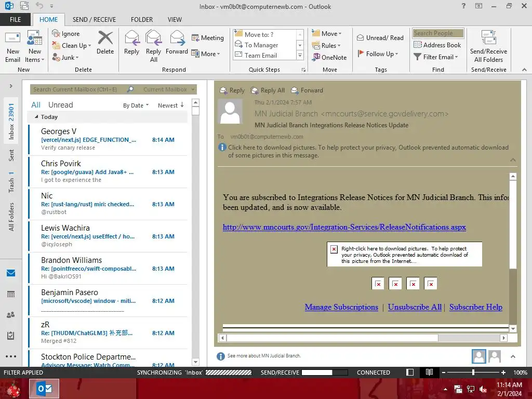This screenshot has width=532, height=399.
Task: Switch to Tasks view
Action: [x=11, y=336]
